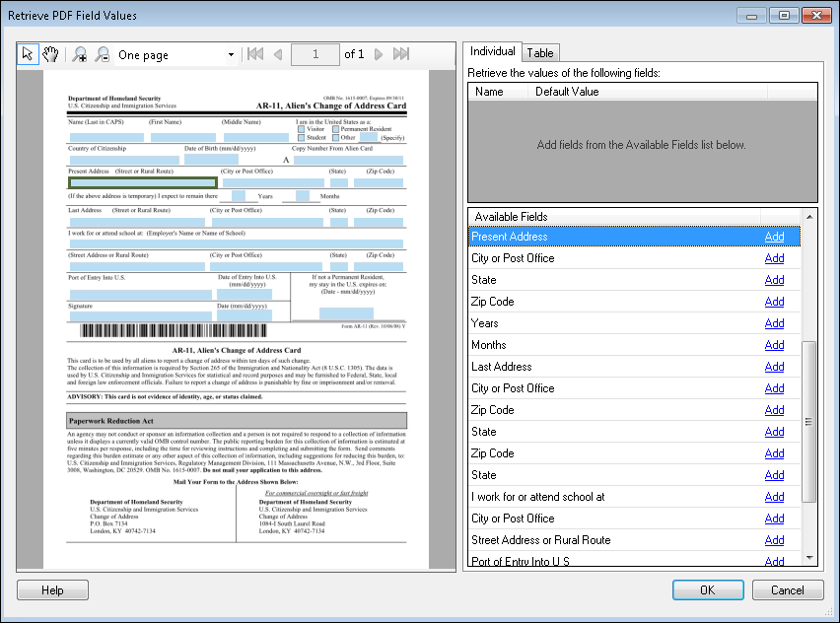Switch to the Individual tab

coord(492,51)
